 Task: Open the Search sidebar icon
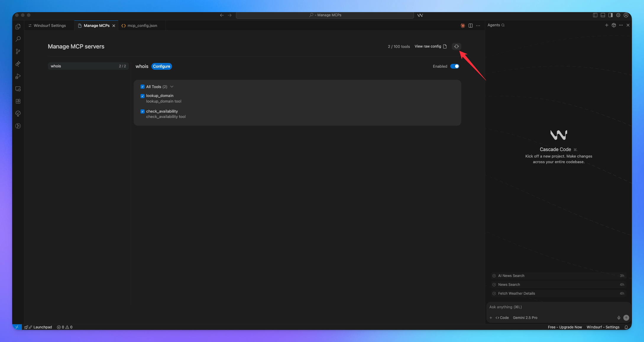pos(18,39)
